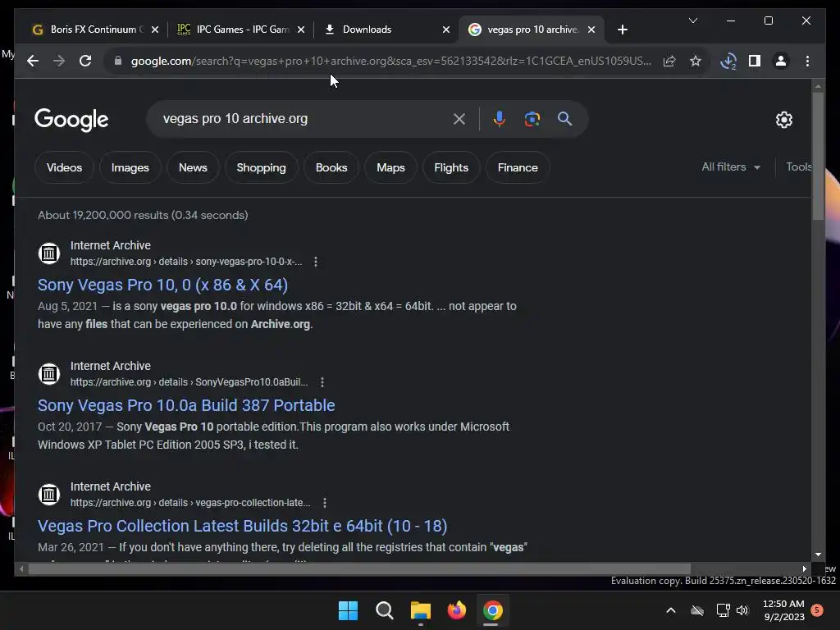840x630 pixels.
Task: Close the IPC Games tab
Action: pyautogui.click(x=301, y=30)
